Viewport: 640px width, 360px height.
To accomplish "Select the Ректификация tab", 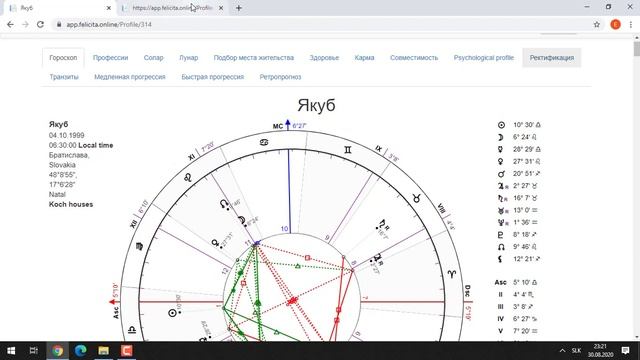I will pos(551,58).
